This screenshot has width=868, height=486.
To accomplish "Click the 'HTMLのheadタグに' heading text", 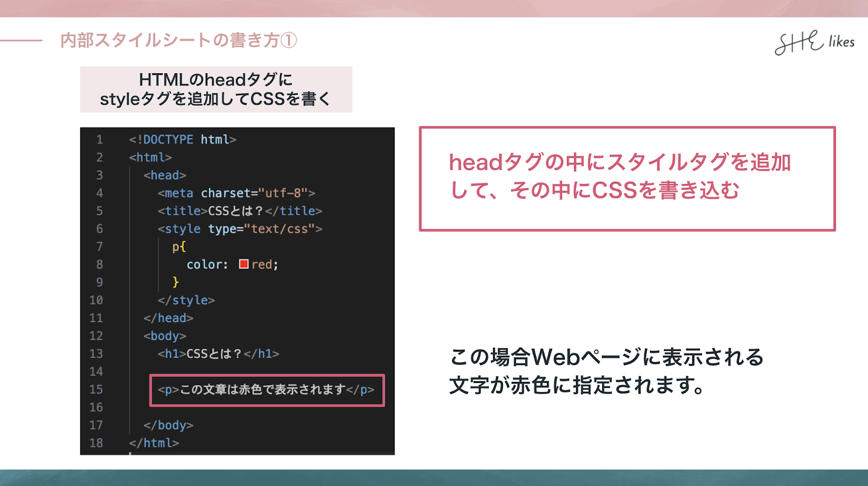I will coord(216,80).
